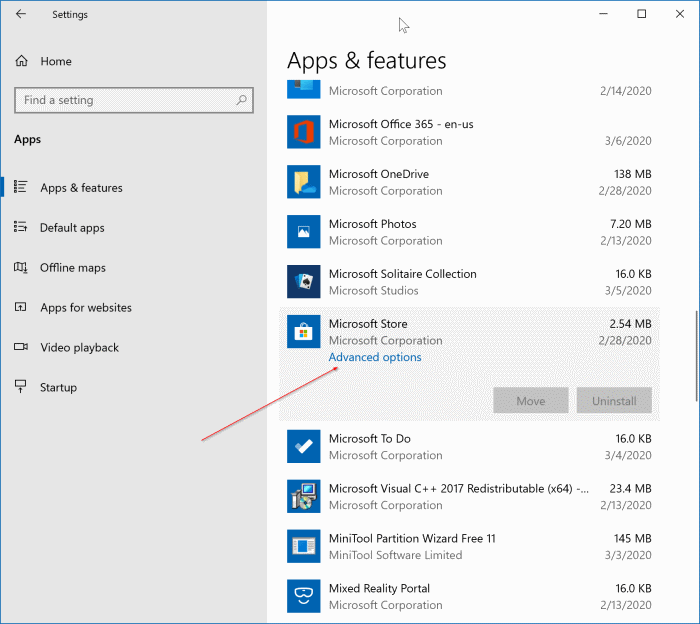Click the Apps & features sidebar icon
Image resolution: width=700 pixels, height=624 pixels.
point(21,187)
